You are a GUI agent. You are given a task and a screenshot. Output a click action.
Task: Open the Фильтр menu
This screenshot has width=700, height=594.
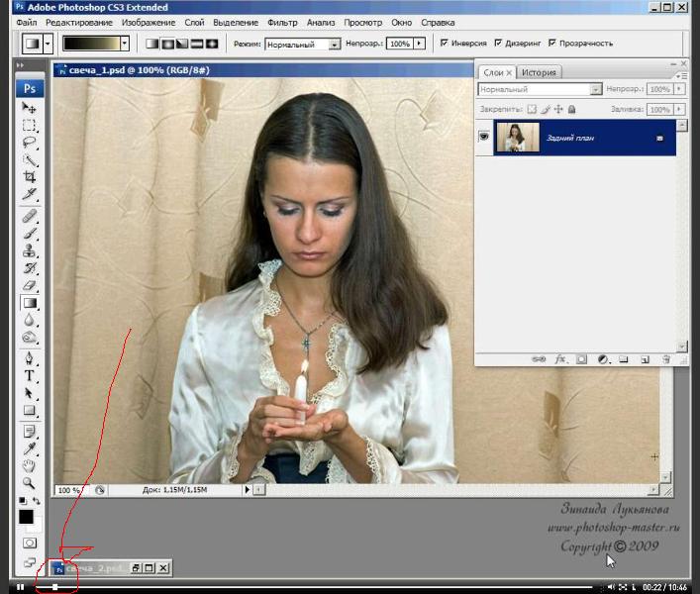282,23
